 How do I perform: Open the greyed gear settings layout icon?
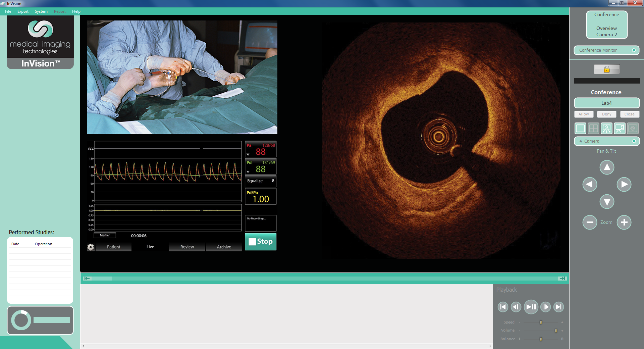click(633, 129)
